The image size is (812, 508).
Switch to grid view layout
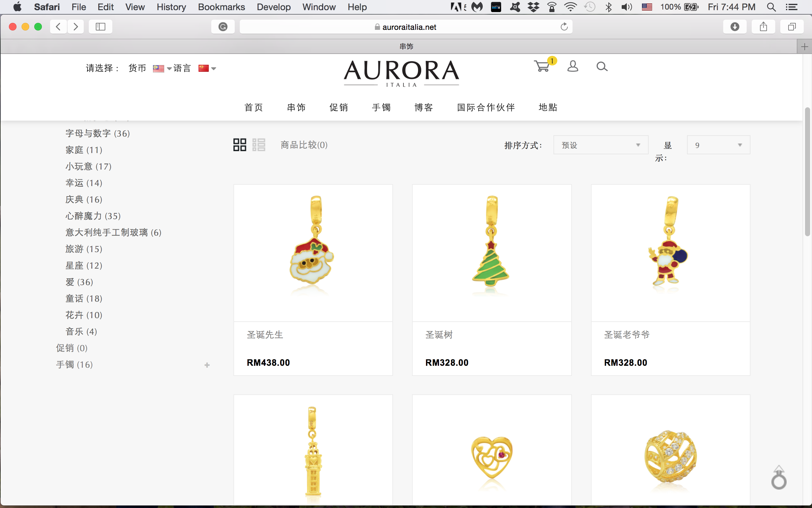tap(239, 145)
